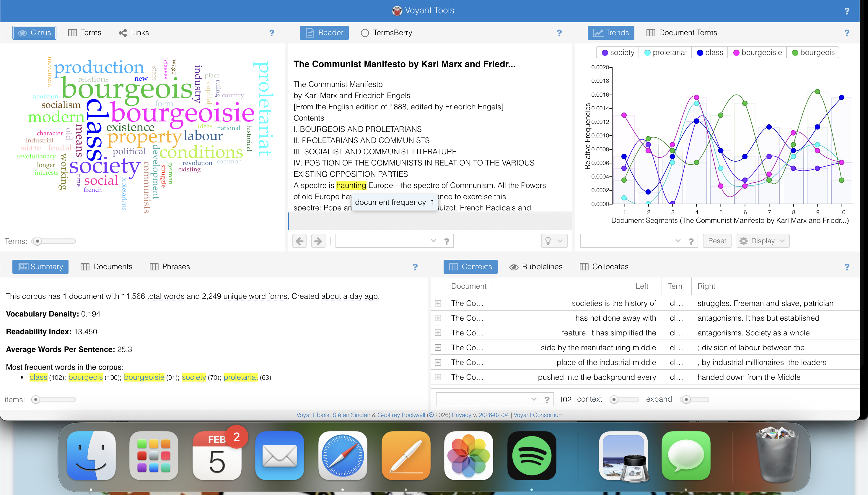Open the Reader search combo box arrow
868x495 pixels.
point(433,241)
